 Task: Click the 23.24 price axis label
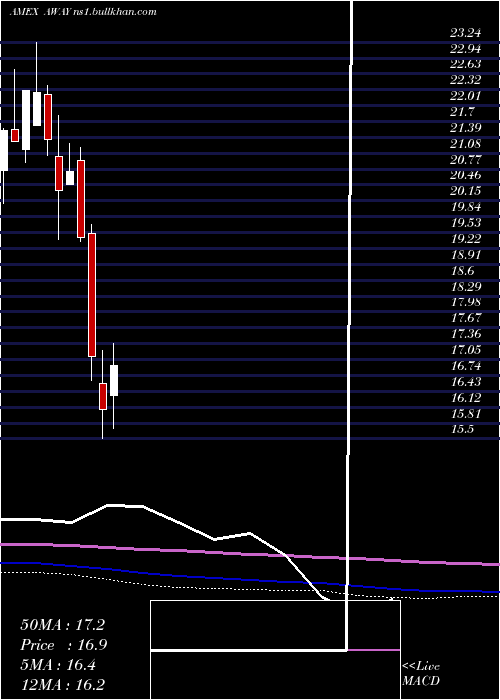(465, 32)
